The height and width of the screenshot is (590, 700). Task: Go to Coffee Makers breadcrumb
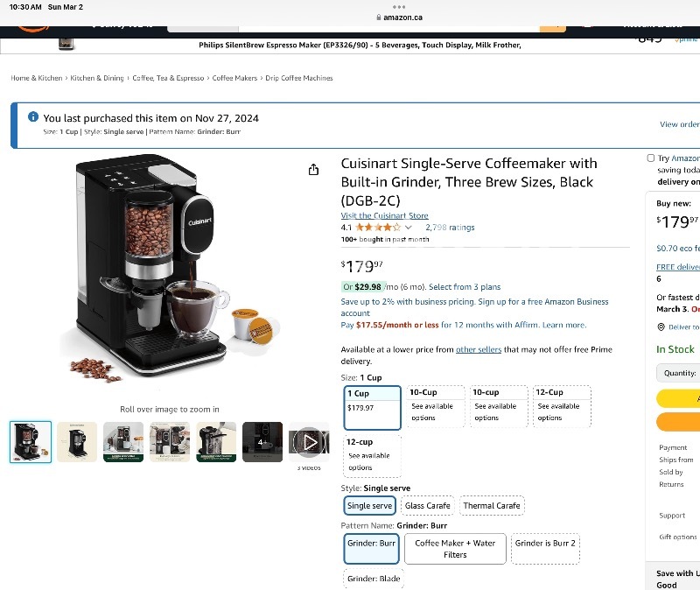click(x=234, y=78)
